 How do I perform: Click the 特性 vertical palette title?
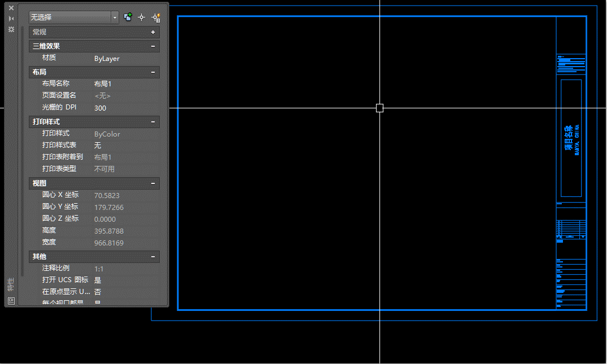11,284
